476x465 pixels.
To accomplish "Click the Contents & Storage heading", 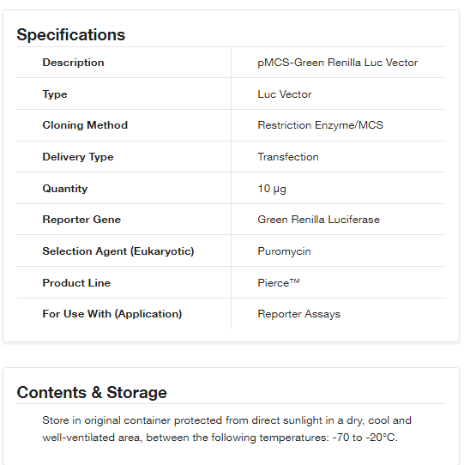I will [92, 392].
